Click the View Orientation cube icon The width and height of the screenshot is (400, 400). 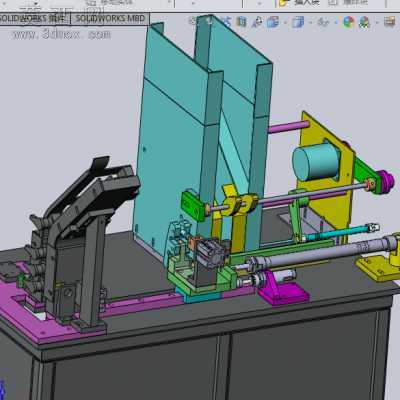pos(273,22)
